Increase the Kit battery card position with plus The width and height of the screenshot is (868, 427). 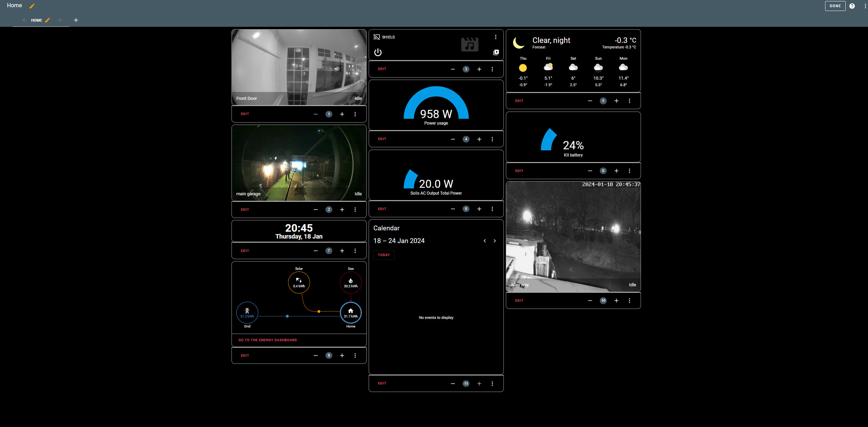[x=616, y=171]
